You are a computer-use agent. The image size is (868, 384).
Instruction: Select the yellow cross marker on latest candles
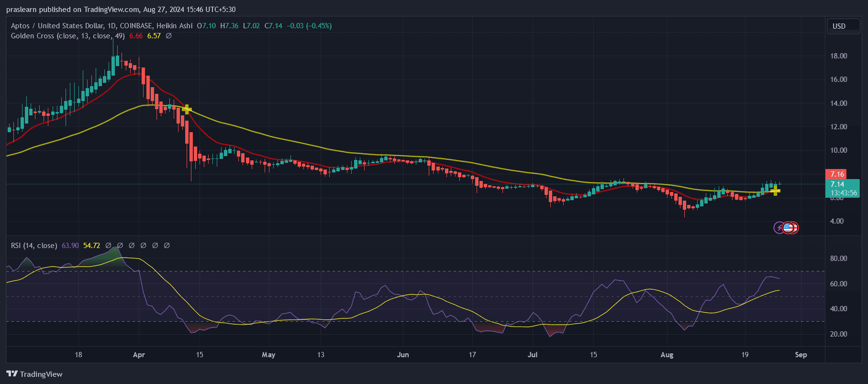[775, 191]
